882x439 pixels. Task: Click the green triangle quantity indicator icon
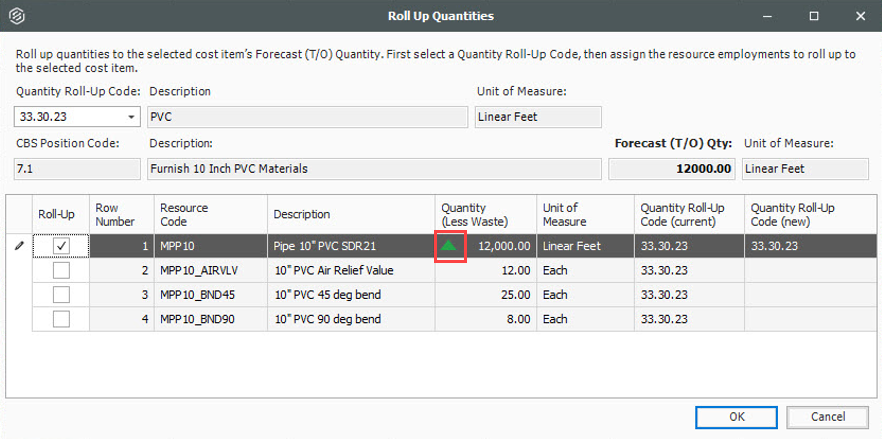click(449, 245)
